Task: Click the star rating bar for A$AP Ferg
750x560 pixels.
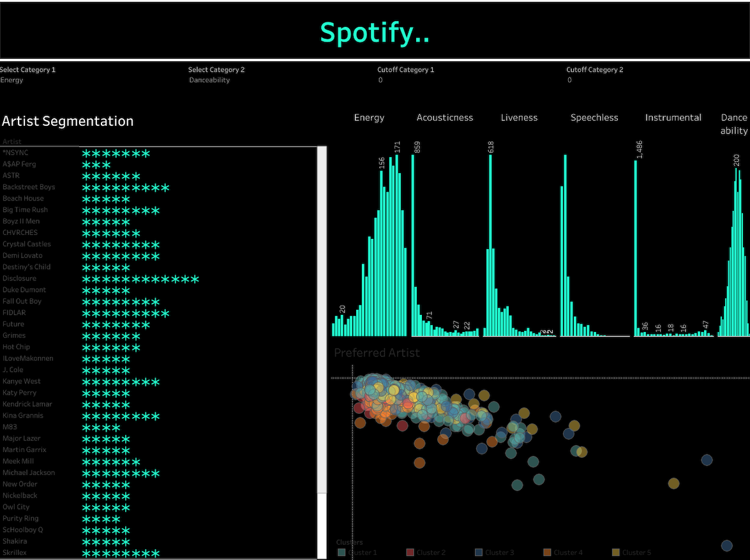Action: pyautogui.click(x=96, y=164)
